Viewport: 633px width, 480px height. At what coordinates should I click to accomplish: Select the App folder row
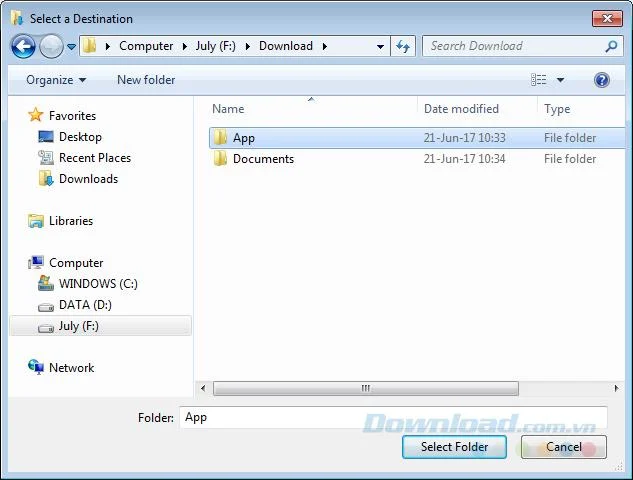pyautogui.click(x=417, y=138)
